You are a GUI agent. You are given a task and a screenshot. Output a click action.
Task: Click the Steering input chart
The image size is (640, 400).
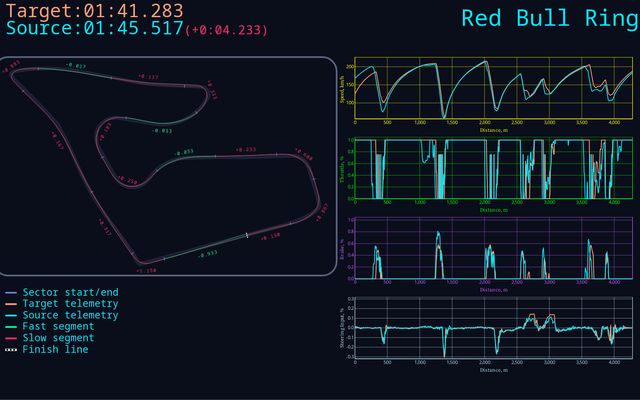click(x=491, y=327)
